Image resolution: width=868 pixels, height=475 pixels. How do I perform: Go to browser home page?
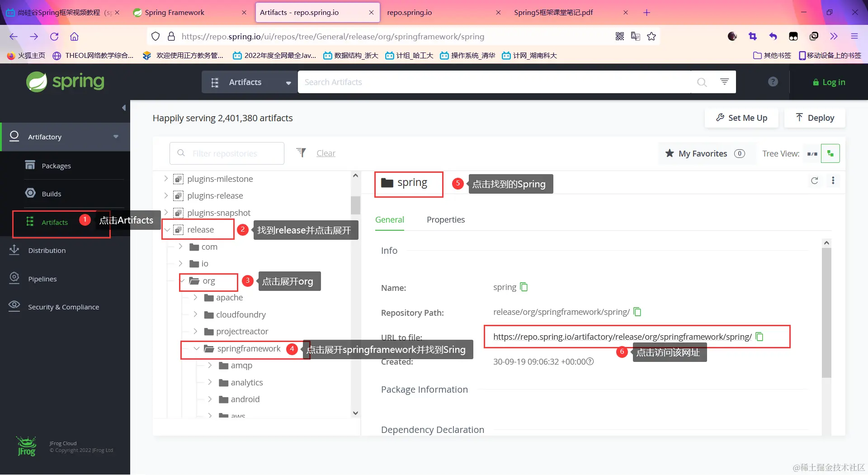tap(74, 36)
